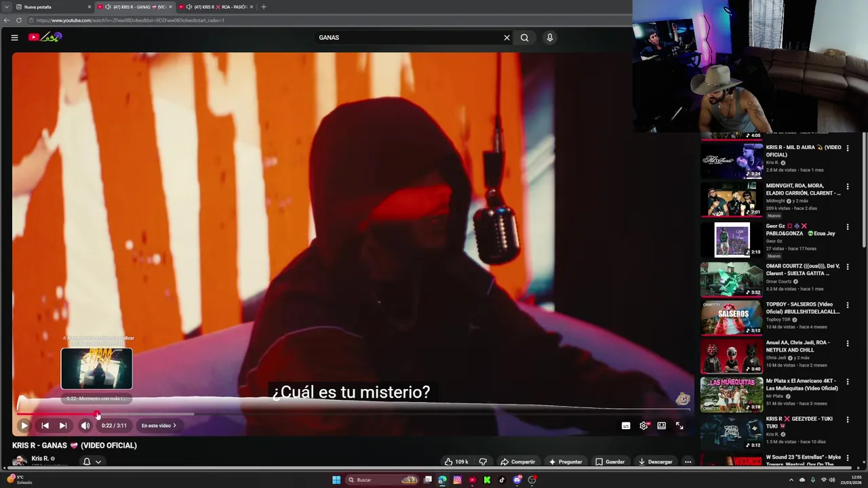
Task: Show hidden system tray icons chevron
Action: point(791,480)
